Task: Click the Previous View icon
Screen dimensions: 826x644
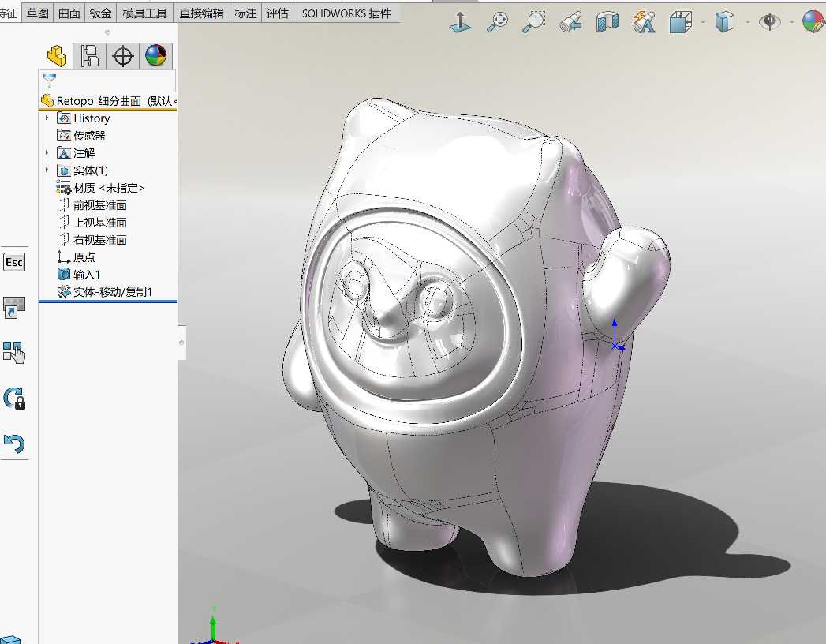Action: pyautogui.click(x=571, y=22)
